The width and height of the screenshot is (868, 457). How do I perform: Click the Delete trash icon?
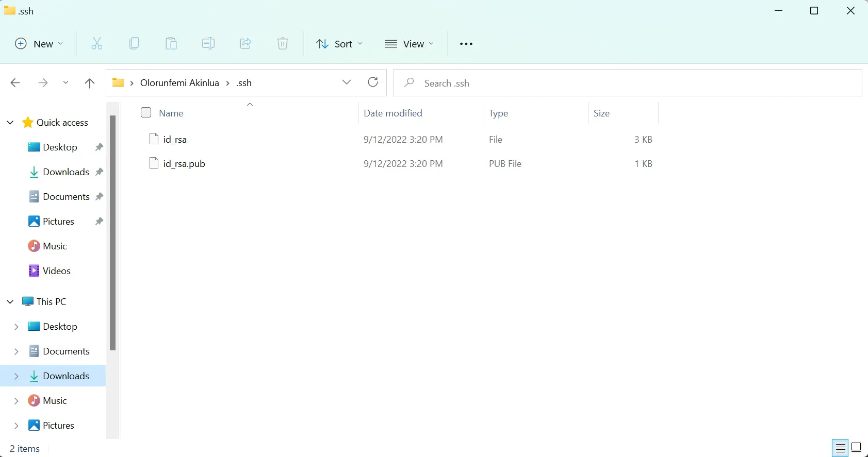[x=283, y=44]
